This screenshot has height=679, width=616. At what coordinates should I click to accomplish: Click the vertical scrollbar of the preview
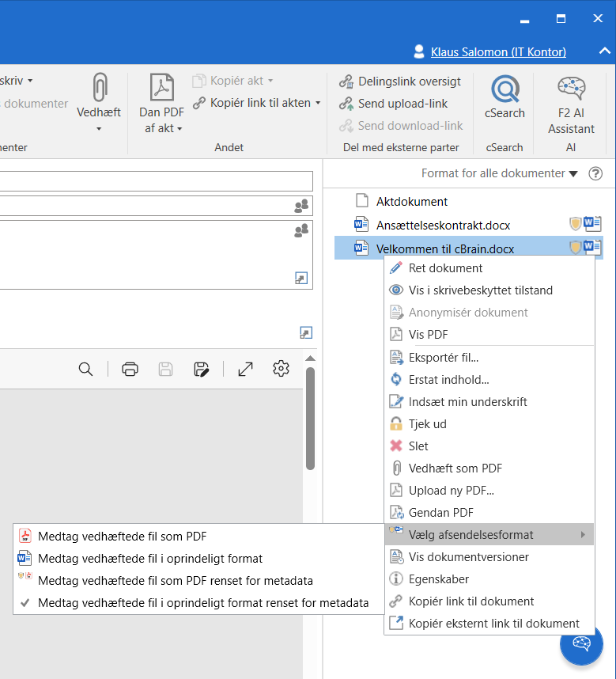pyautogui.click(x=310, y=419)
